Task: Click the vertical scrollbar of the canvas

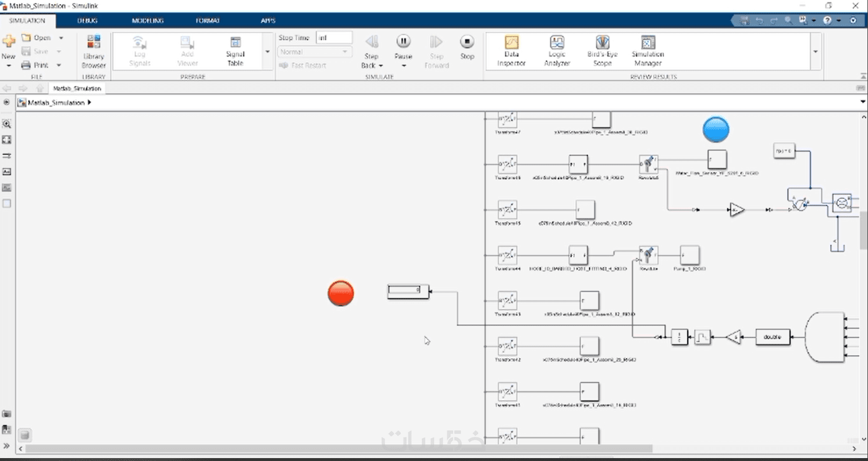Action: [x=863, y=230]
